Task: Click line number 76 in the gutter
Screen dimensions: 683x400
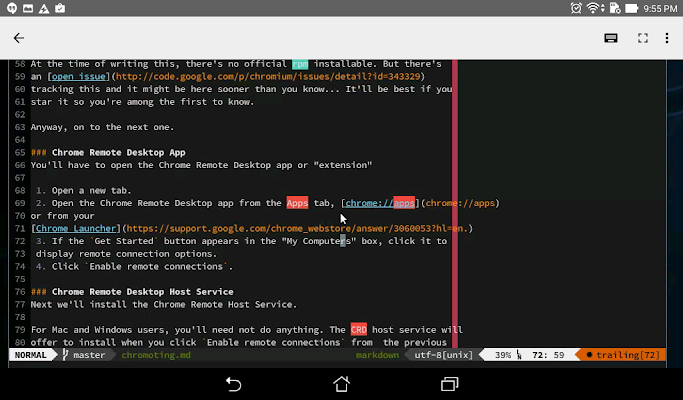Action: pyautogui.click(x=20, y=292)
